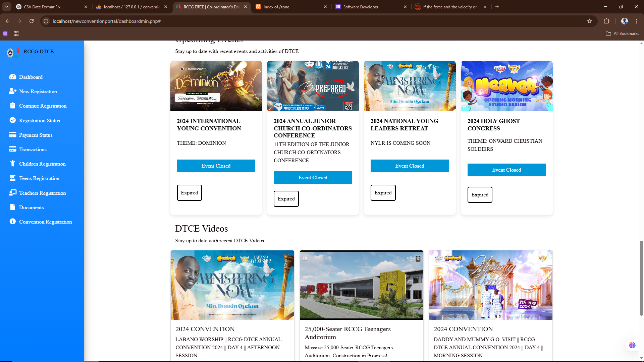Click Expired under Holy Ghost Congress
The image size is (644, 362).
(480, 195)
